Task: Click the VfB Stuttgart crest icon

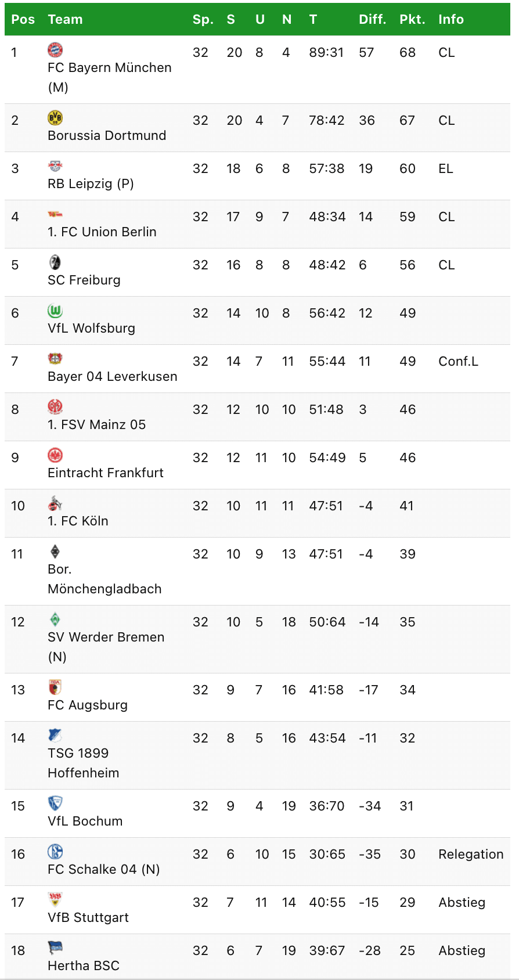Action: (x=55, y=900)
